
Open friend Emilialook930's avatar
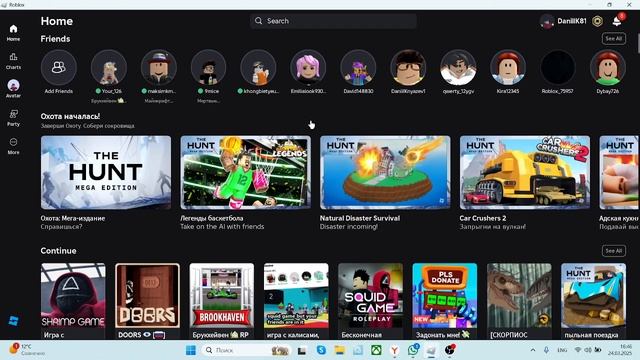pos(308,67)
